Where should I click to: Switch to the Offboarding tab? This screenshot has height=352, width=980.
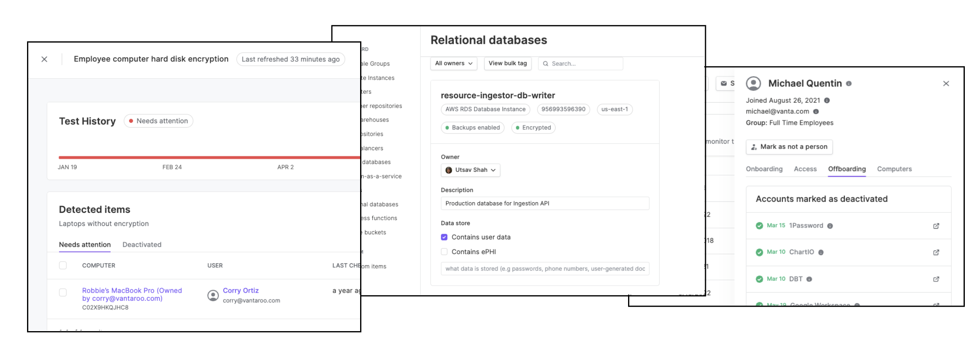tap(847, 169)
